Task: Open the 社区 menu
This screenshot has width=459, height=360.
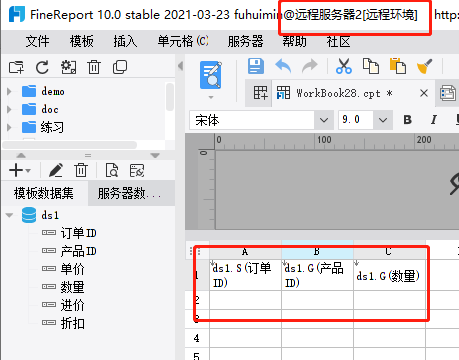Action: tap(339, 42)
